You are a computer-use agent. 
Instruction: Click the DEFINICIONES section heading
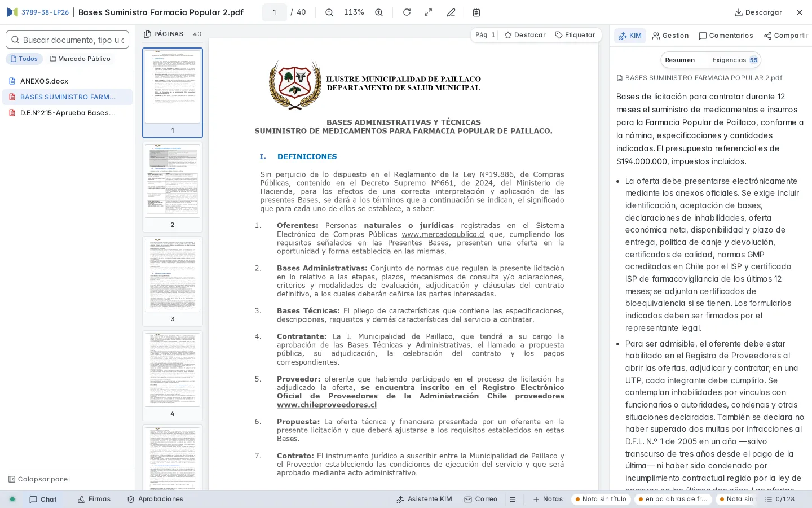coord(307,157)
